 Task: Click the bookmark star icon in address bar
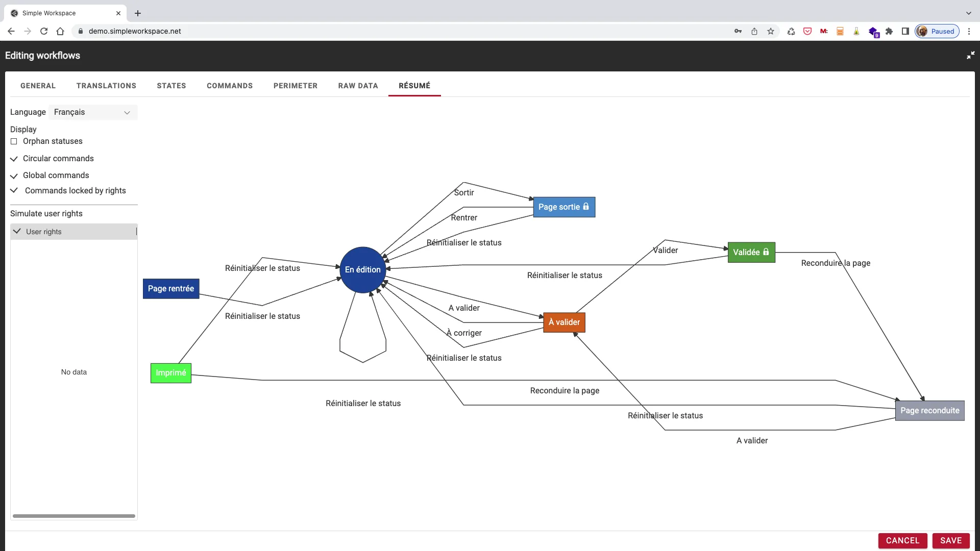[771, 31]
